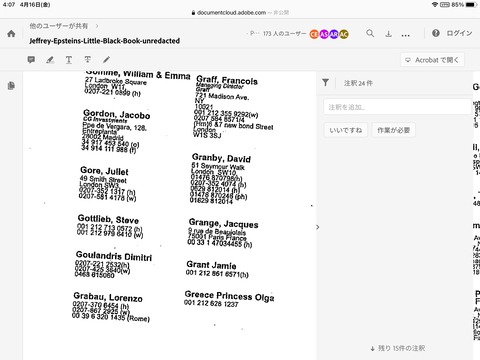Open the search magnifier icon

pyautogui.click(x=370, y=33)
